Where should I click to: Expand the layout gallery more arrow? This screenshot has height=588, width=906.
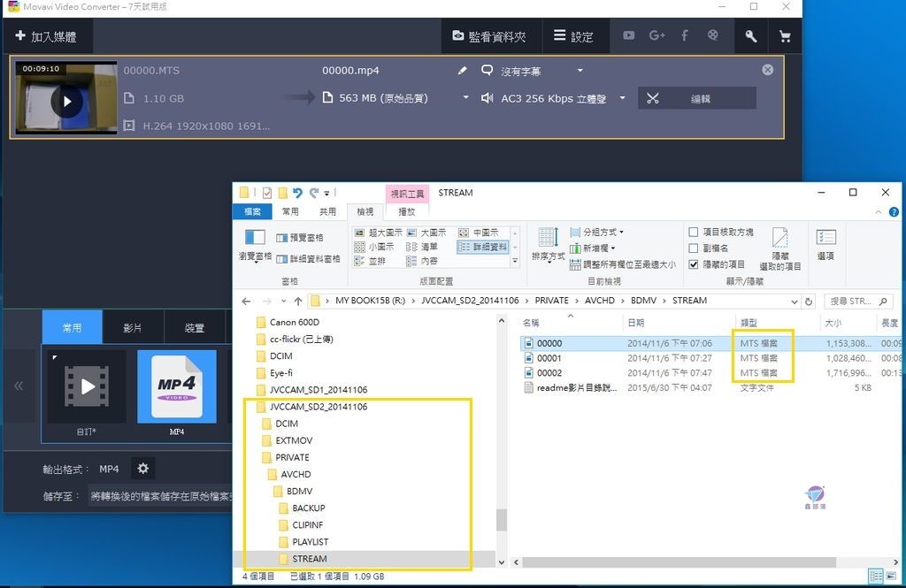[x=515, y=261]
